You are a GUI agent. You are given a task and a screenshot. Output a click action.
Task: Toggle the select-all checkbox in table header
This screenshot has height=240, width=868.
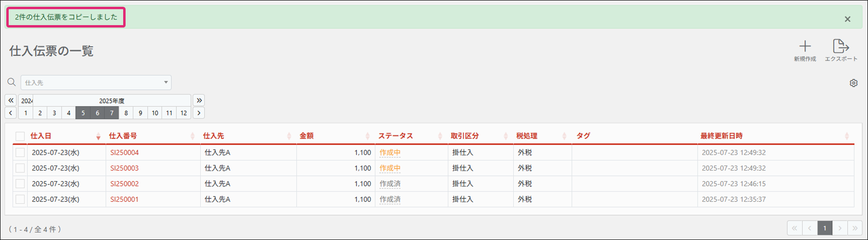point(20,136)
